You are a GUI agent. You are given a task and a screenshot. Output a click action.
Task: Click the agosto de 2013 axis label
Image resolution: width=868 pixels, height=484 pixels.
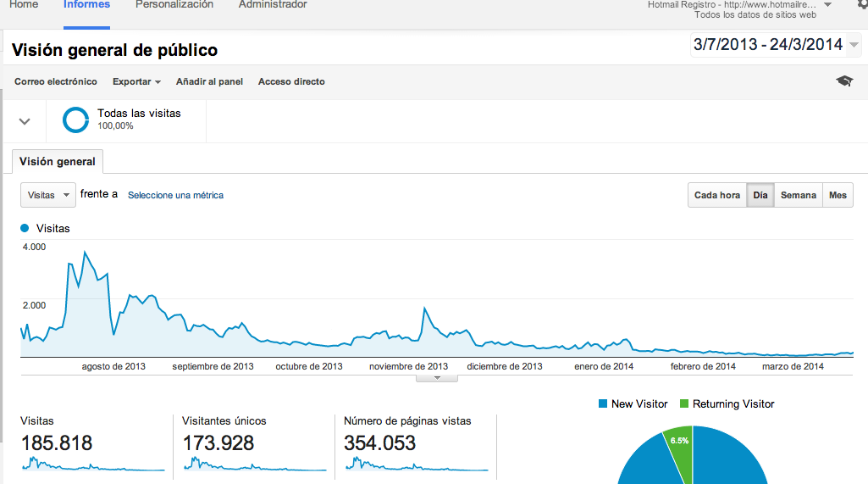click(x=113, y=366)
